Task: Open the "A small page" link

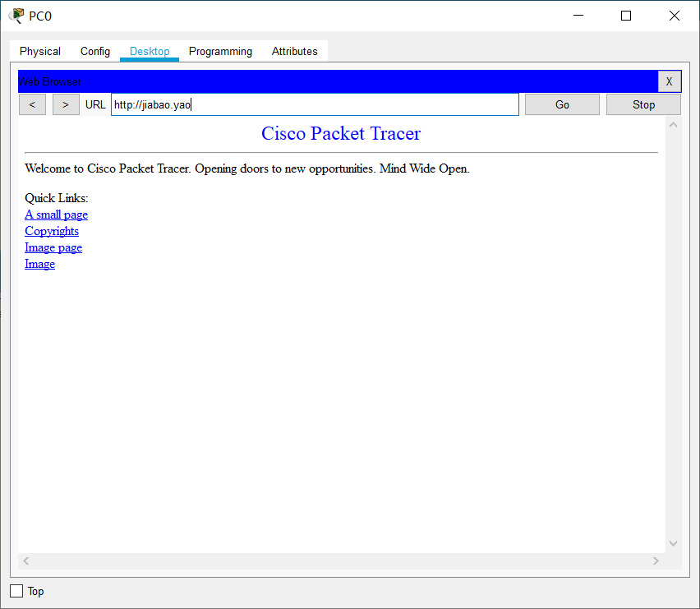Action: 56,215
